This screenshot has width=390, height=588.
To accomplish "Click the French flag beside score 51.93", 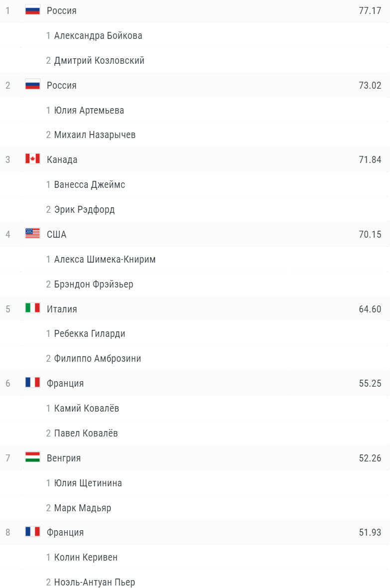I will click(x=32, y=532).
